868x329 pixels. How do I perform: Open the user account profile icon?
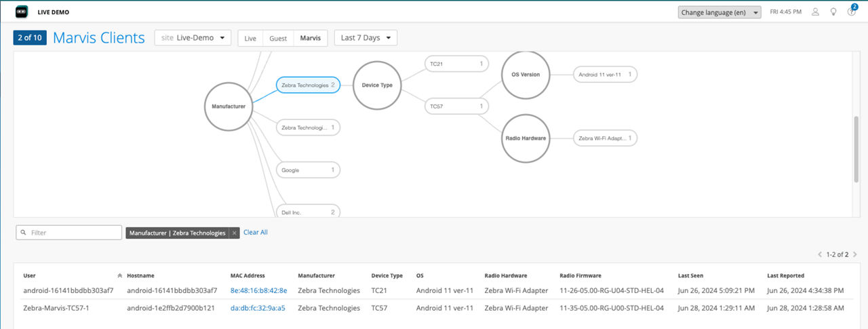816,12
